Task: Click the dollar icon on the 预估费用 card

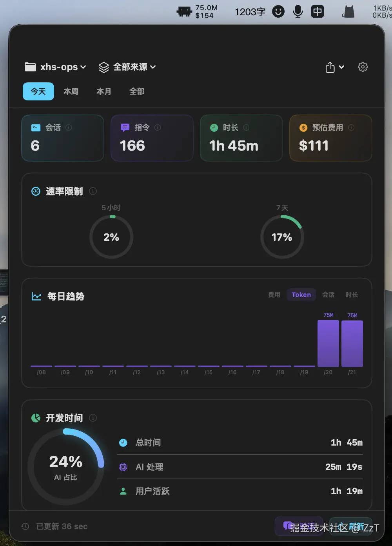Action: 303,127
